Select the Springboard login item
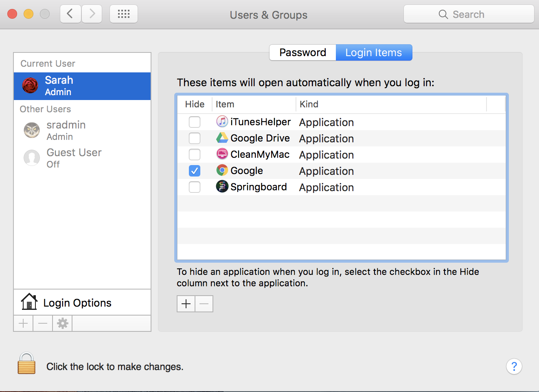 point(258,187)
